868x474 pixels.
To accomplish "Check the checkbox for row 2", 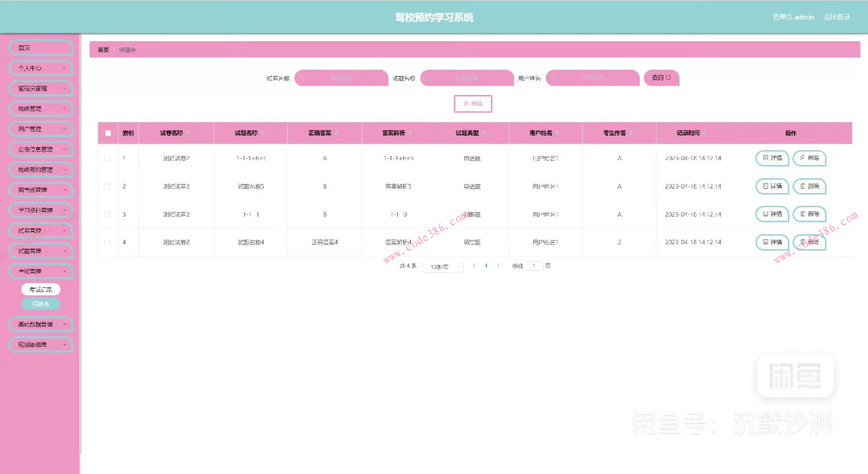I will [107, 186].
